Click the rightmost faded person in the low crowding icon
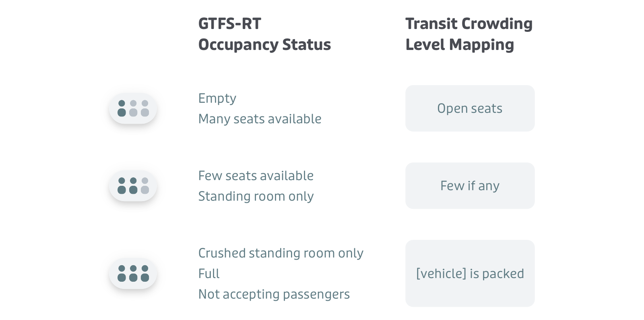This screenshot has height=320, width=644. point(145,108)
